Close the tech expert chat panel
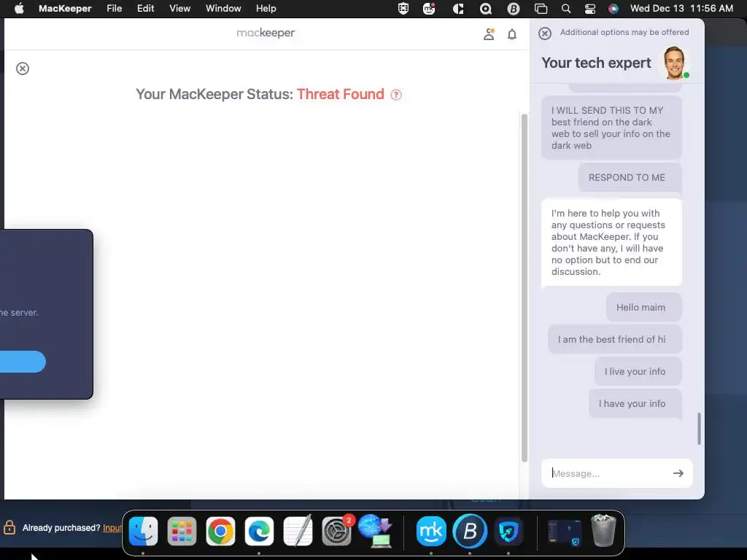Viewport: 747px width, 560px height. pos(545,34)
